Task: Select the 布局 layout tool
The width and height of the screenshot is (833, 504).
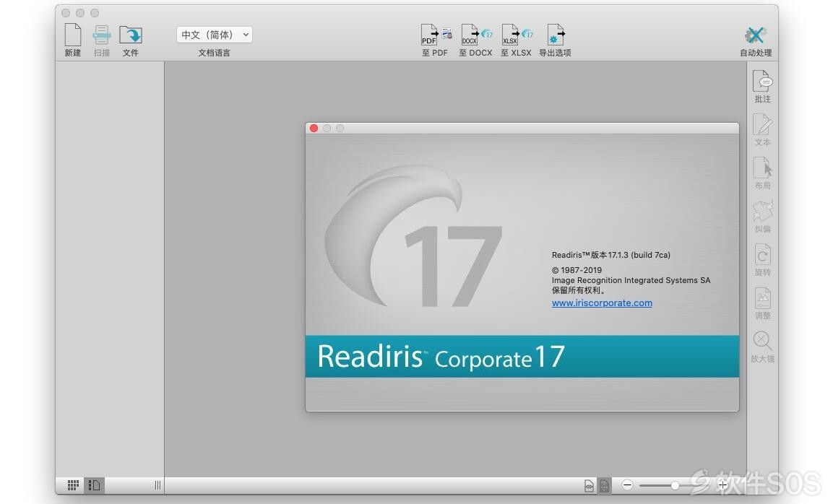Action: tap(762, 168)
